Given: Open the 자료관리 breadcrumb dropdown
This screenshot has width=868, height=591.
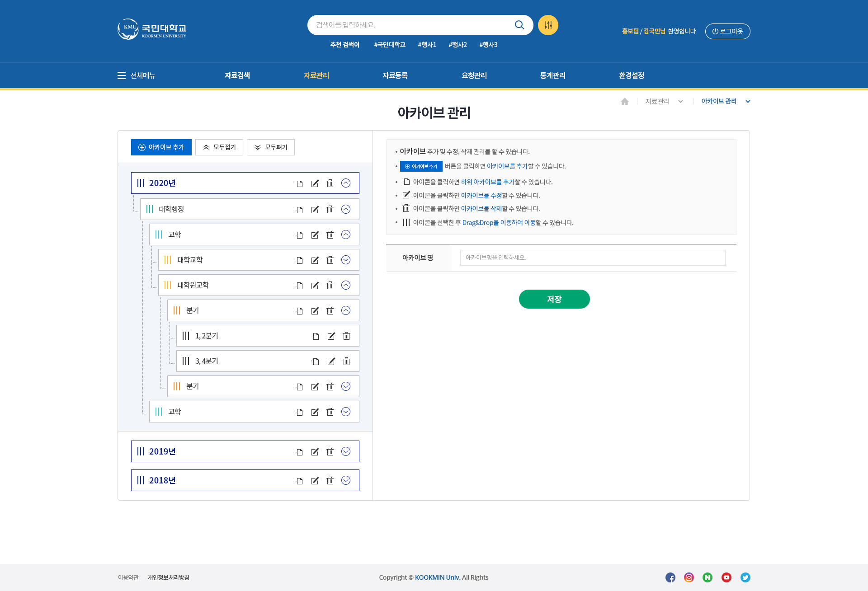Looking at the screenshot, I should click(680, 101).
